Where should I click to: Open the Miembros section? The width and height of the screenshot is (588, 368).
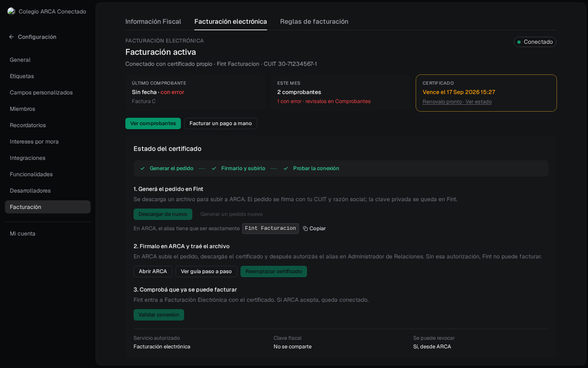coord(48,109)
